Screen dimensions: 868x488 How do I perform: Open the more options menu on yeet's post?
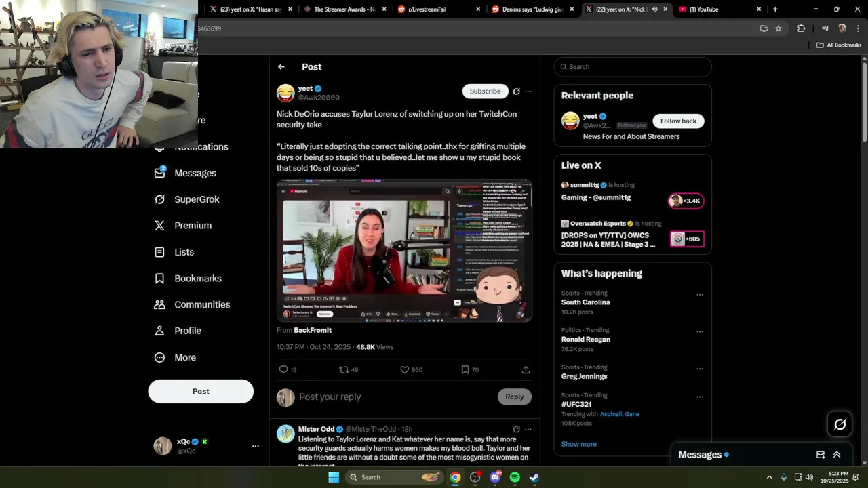coord(528,91)
